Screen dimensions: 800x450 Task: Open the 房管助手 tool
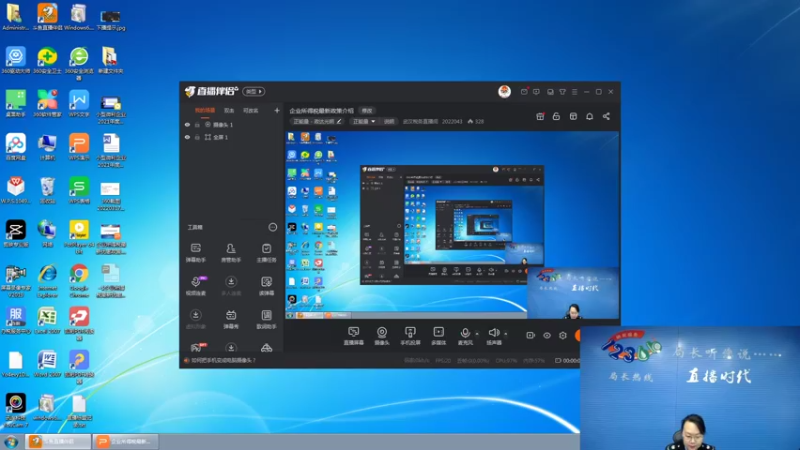[231, 253]
